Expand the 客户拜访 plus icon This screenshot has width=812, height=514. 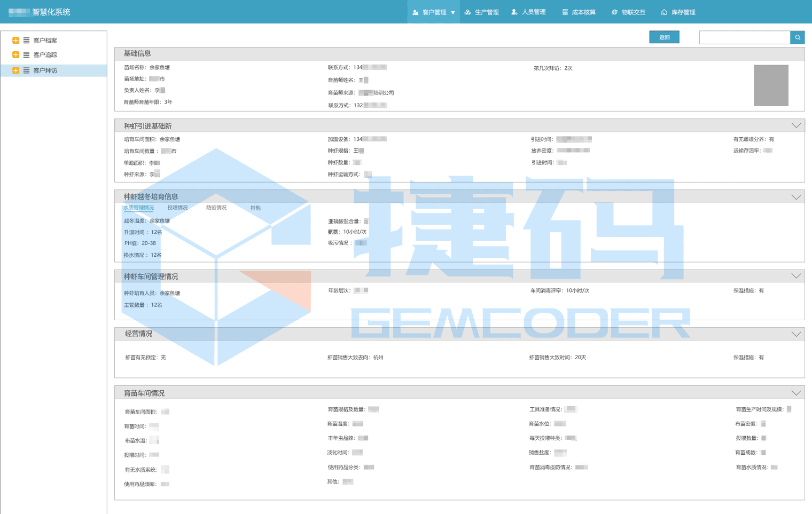tap(15, 70)
